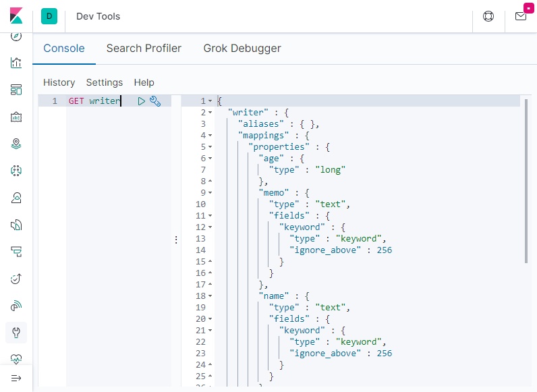Launch Machine Learning from sidebar

click(x=16, y=171)
